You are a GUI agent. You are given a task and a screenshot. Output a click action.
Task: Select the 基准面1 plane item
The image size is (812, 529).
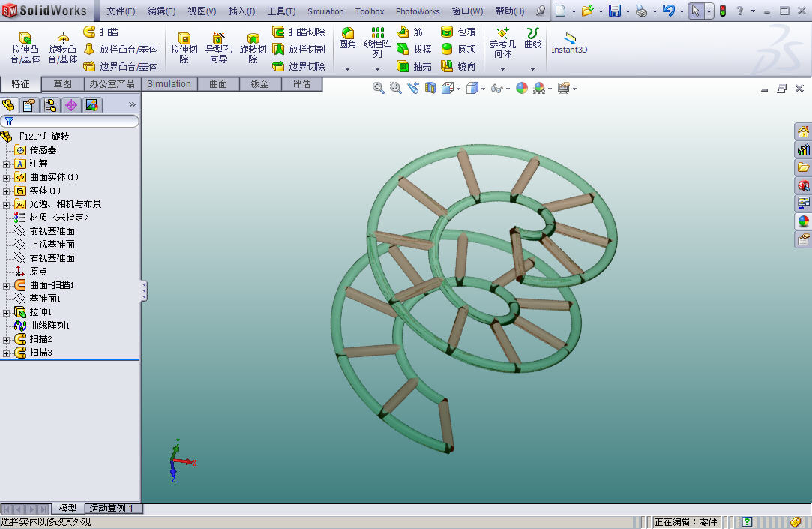[x=38, y=299]
